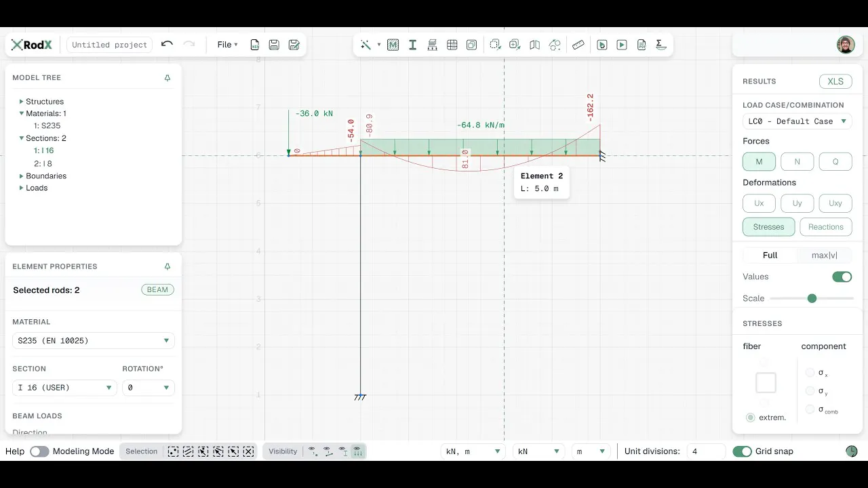Screen dimensions: 868x488
Task: Export report with PDF icon
Action: point(642,45)
